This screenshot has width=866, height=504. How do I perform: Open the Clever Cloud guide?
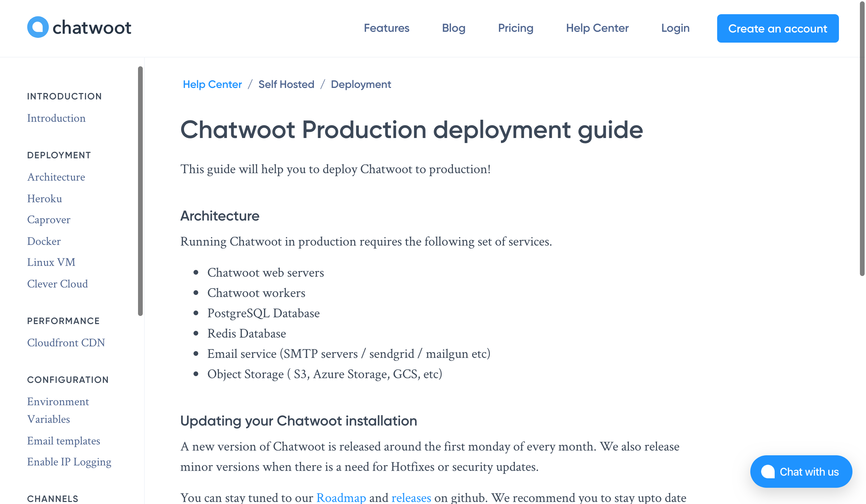(58, 284)
